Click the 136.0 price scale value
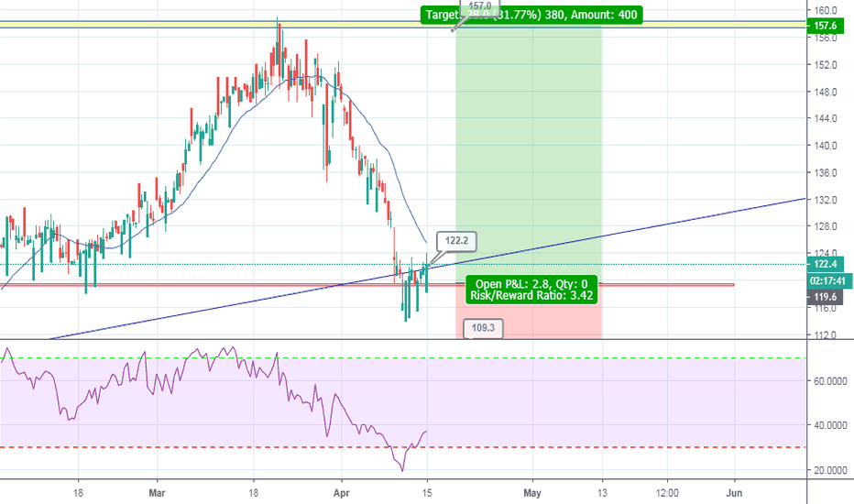This screenshot has width=854, height=504. [x=826, y=172]
